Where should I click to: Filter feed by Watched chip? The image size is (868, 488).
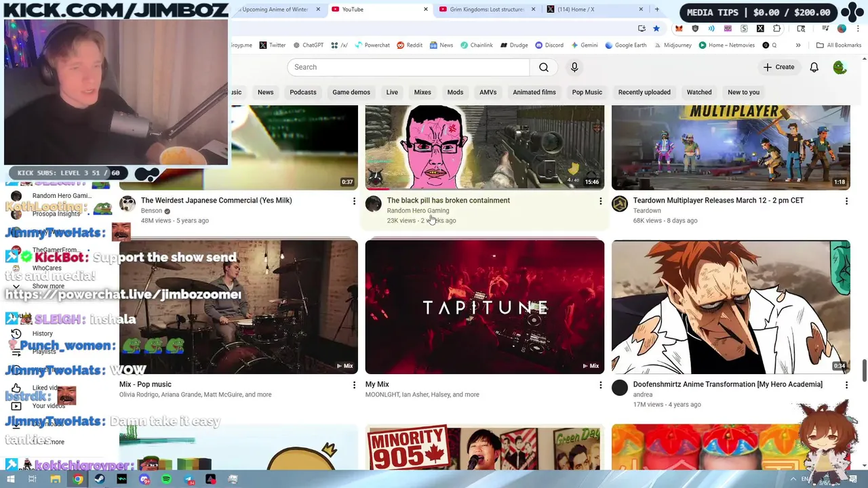(x=699, y=92)
